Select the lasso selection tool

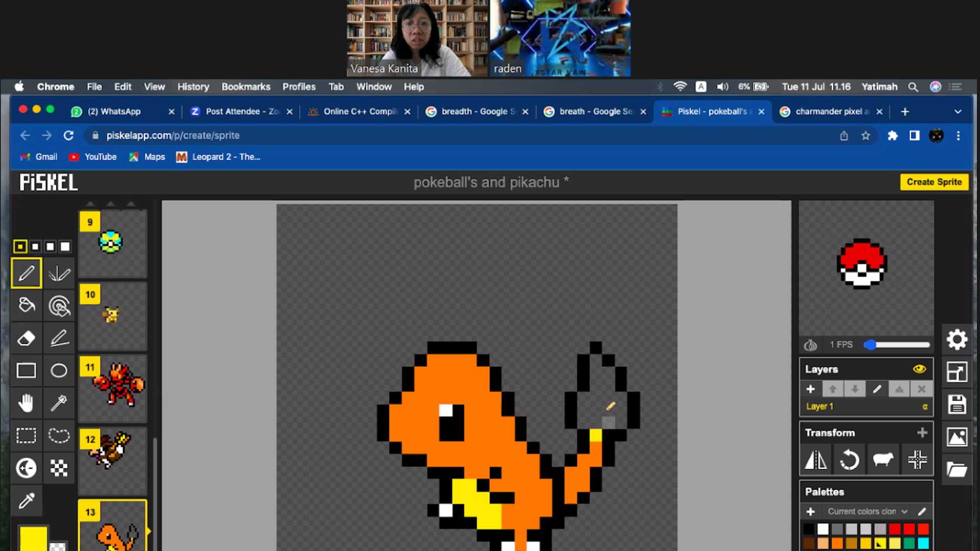(59, 436)
